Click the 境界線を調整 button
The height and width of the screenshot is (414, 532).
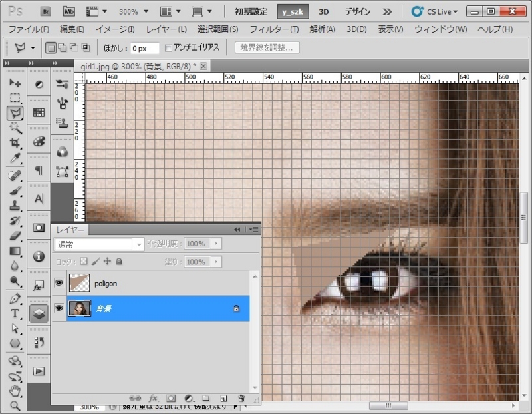point(266,48)
